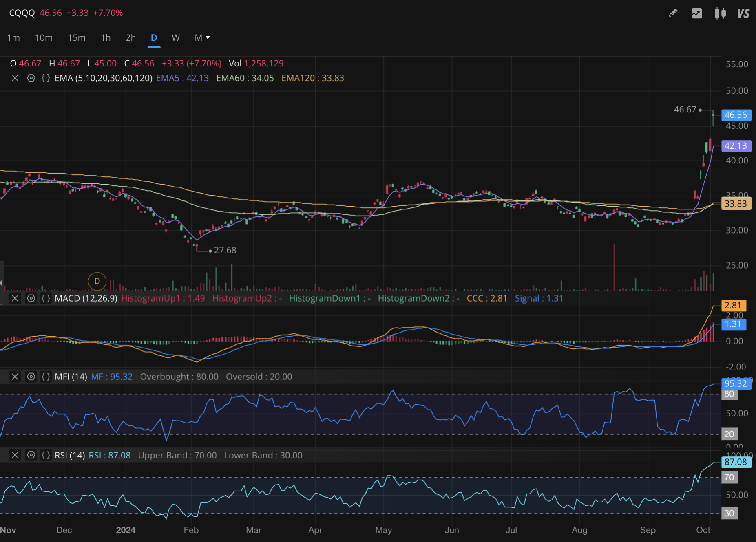Switch to 10m timeframe
756x542 pixels.
[44, 37]
